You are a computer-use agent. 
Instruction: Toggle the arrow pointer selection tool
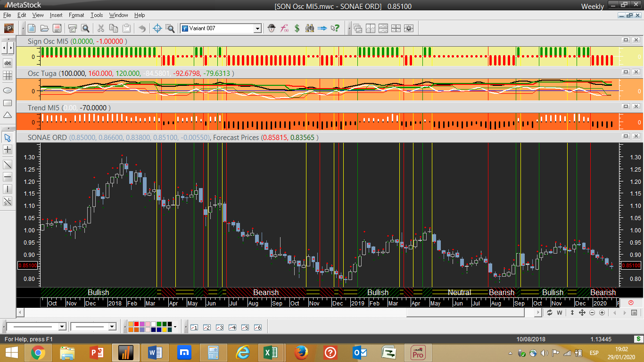[8, 138]
